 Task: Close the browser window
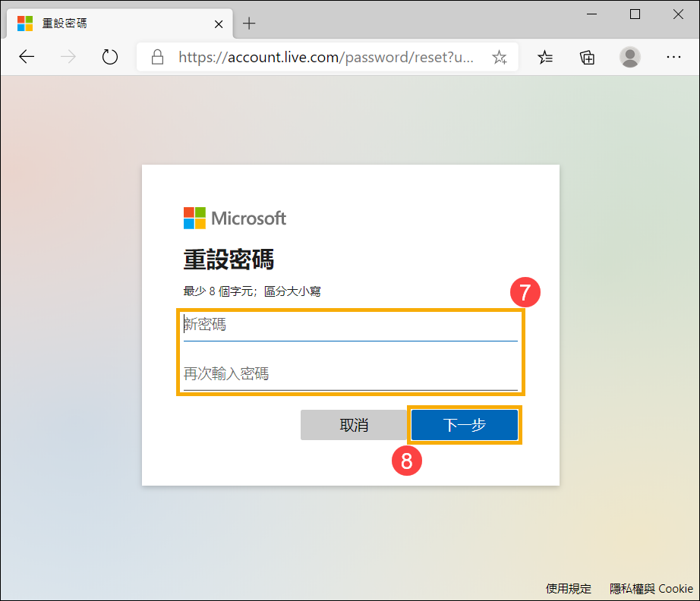coord(678,14)
